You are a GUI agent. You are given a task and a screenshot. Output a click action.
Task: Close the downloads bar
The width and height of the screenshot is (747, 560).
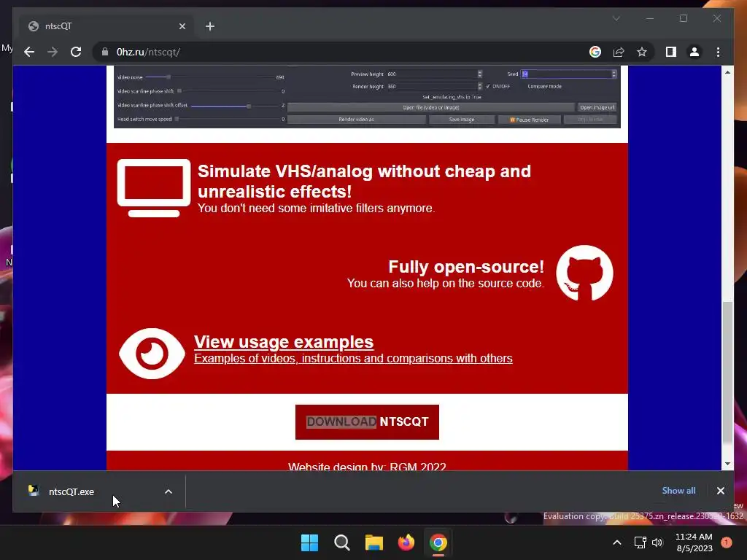point(720,491)
